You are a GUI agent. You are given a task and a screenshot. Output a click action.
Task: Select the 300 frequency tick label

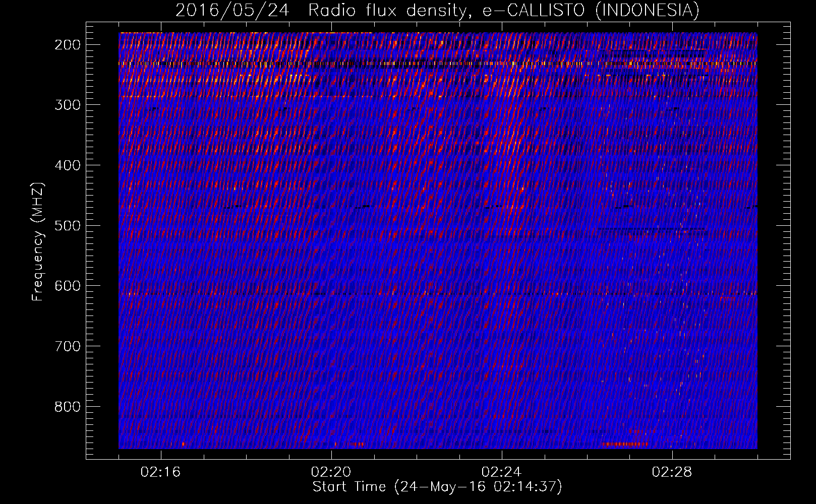[68, 105]
